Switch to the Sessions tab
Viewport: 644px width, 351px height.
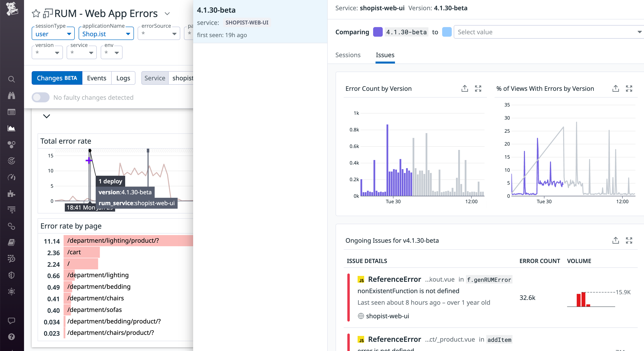coord(348,55)
